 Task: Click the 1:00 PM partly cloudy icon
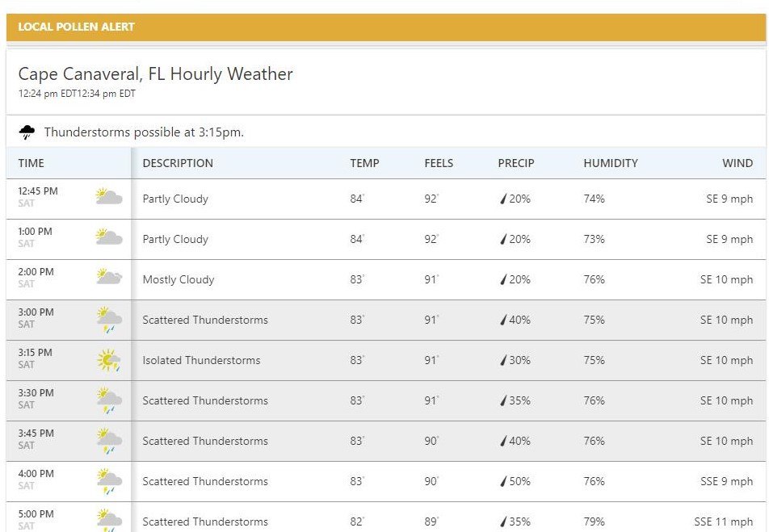coord(109,237)
